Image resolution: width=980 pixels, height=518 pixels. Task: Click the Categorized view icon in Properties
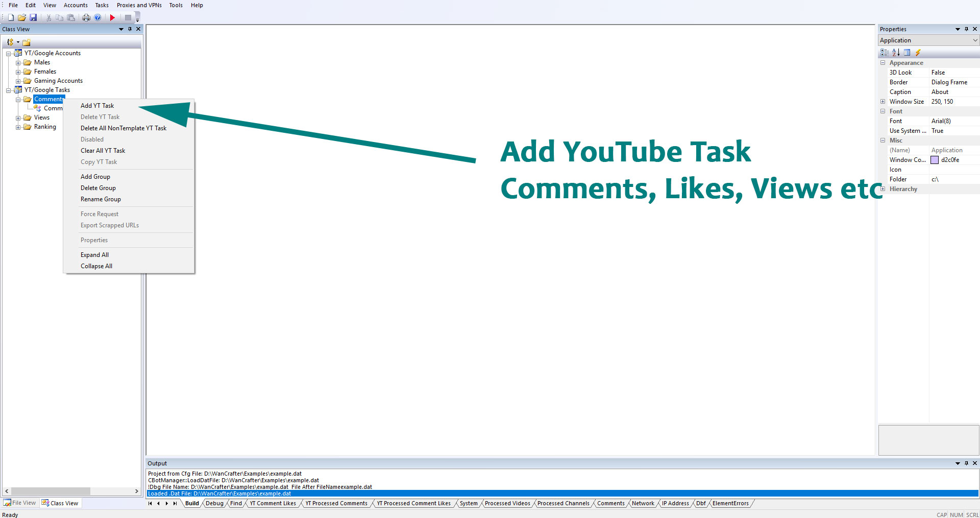[x=885, y=53]
